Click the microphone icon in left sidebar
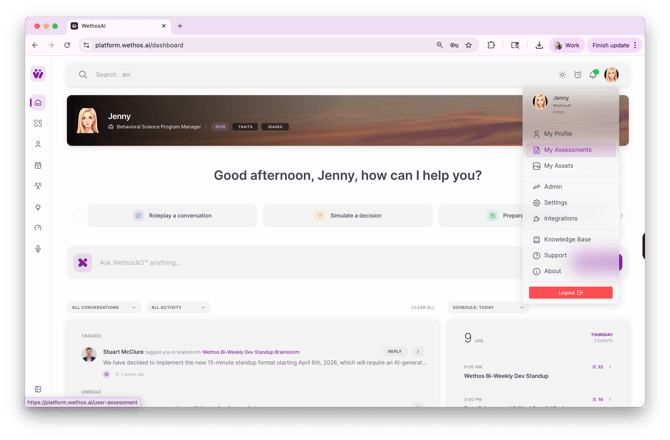The height and width of the screenshot is (440, 670). click(38, 248)
